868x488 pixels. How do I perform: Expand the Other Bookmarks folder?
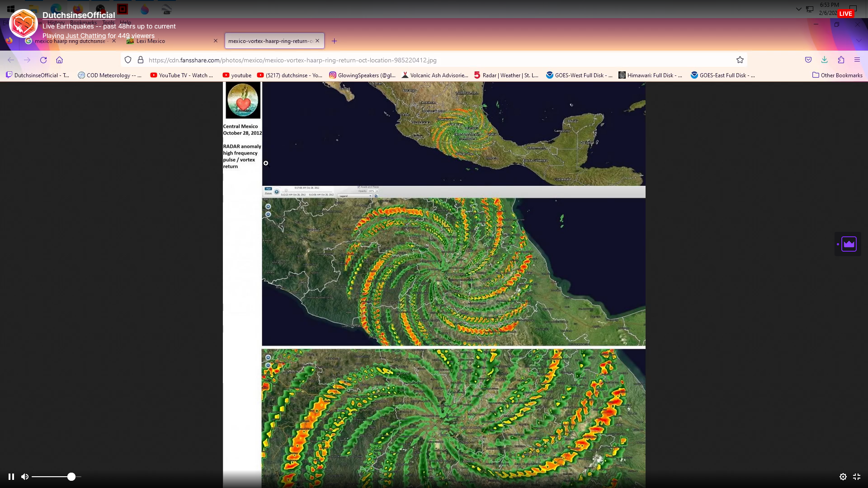click(837, 75)
